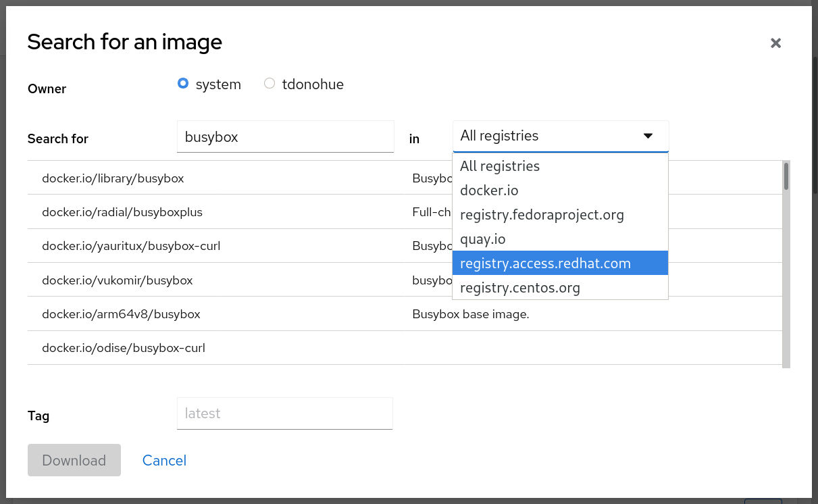Collapse the All registries dropdown
818x504 pixels.
pyautogui.click(x=561, y=136)
